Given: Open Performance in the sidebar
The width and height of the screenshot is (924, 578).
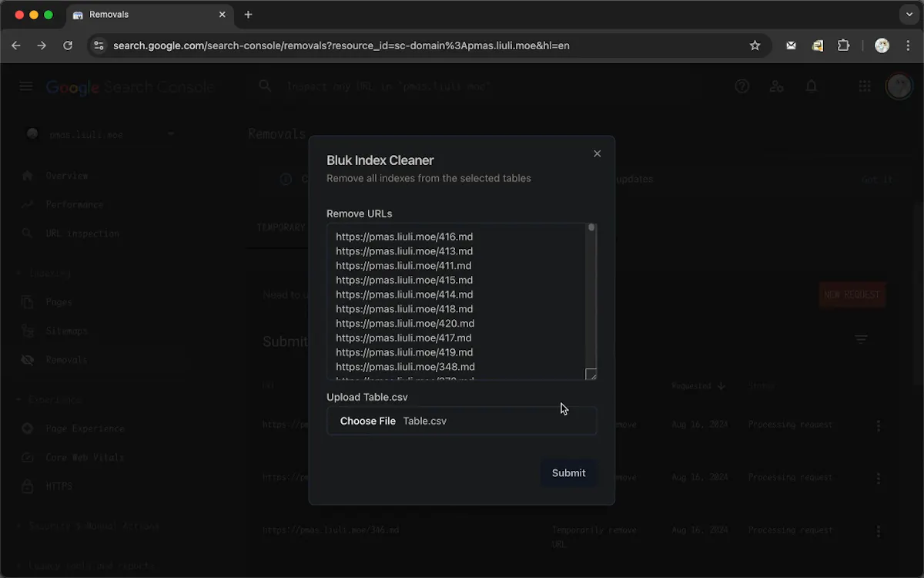Looking at the screenshot, I should (75, 204).
